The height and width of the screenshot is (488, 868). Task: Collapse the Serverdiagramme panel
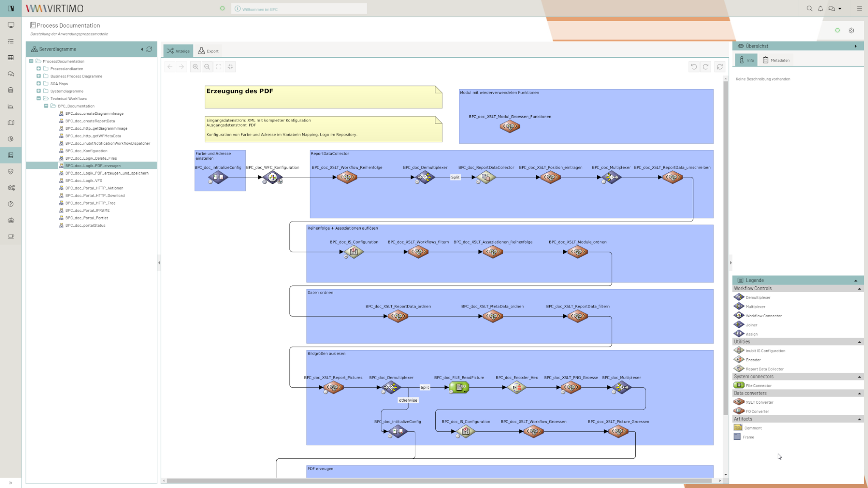(142, 49)
